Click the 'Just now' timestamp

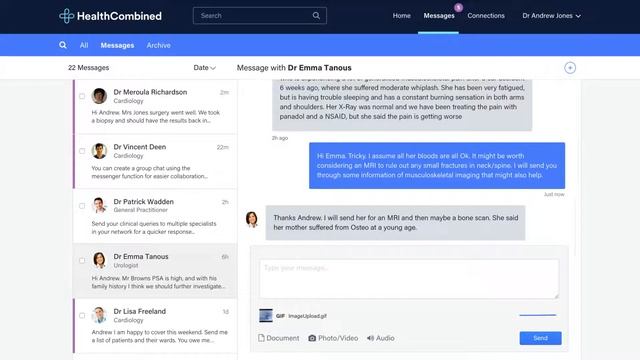pos(554,194)
